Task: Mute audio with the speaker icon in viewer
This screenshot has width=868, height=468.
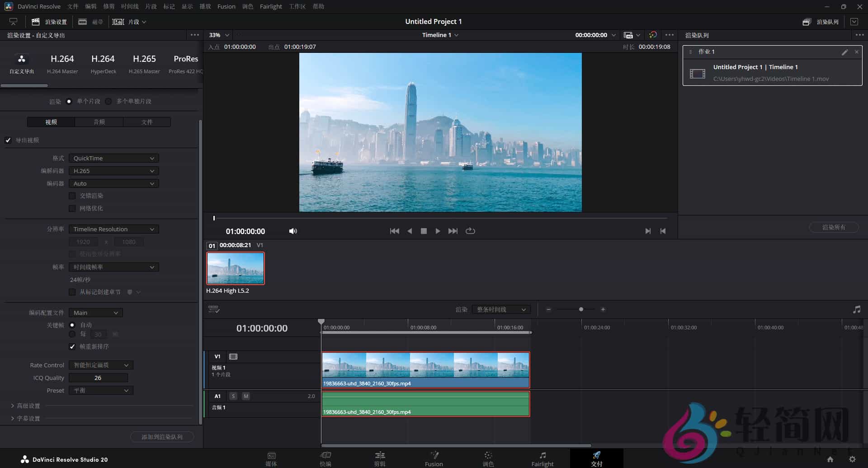Action: click(293, 231)
